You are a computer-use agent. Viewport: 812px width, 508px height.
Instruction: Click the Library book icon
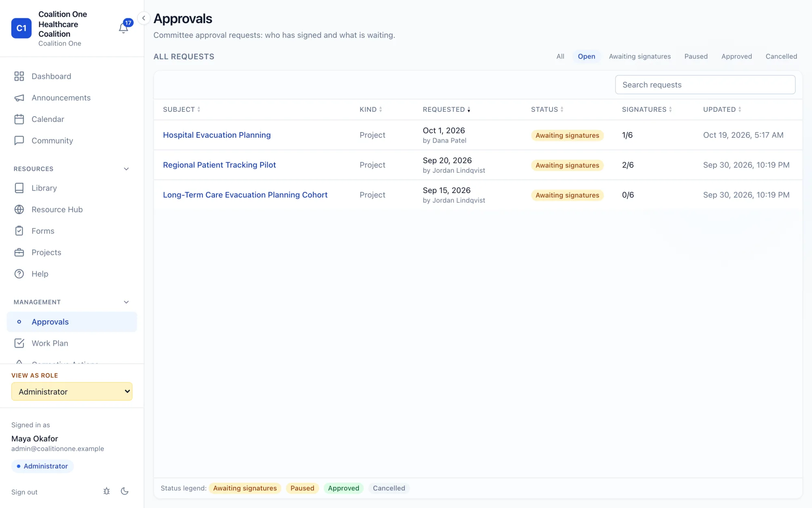coord(19,188)
